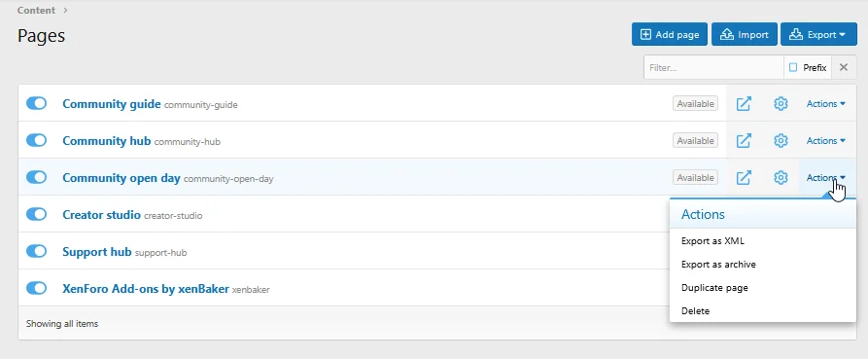Open the Community hub page link

coord(106,141)
